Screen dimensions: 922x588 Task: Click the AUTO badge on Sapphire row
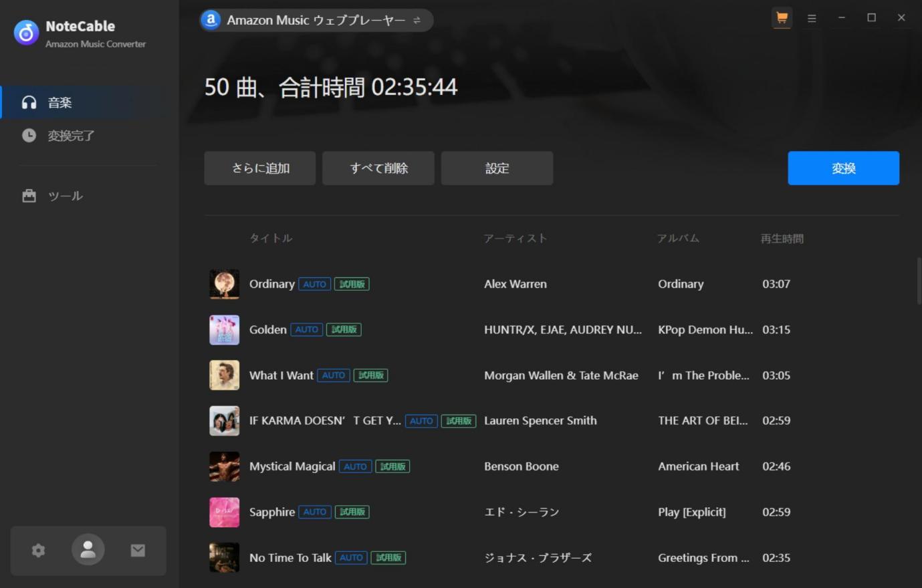click(x=314, y=512)
